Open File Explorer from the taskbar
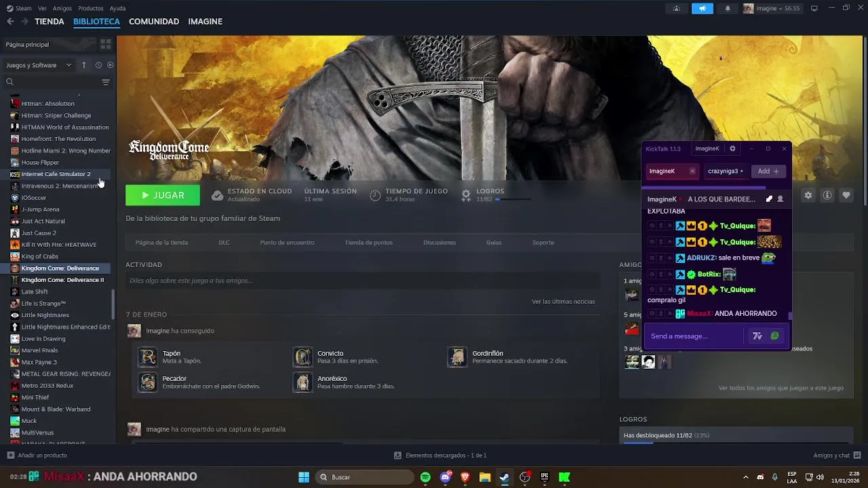The height and width of the screenshot is (488, 868). click(485, 477)
